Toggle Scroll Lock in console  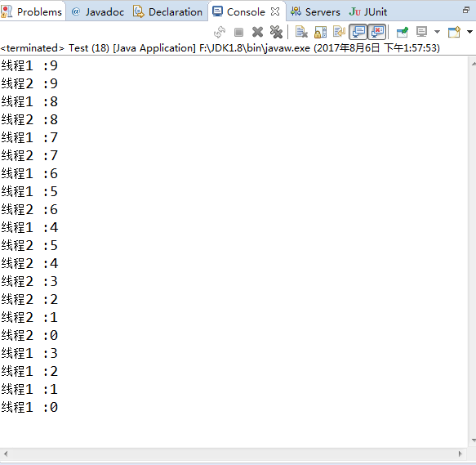(x=320, y=32)
